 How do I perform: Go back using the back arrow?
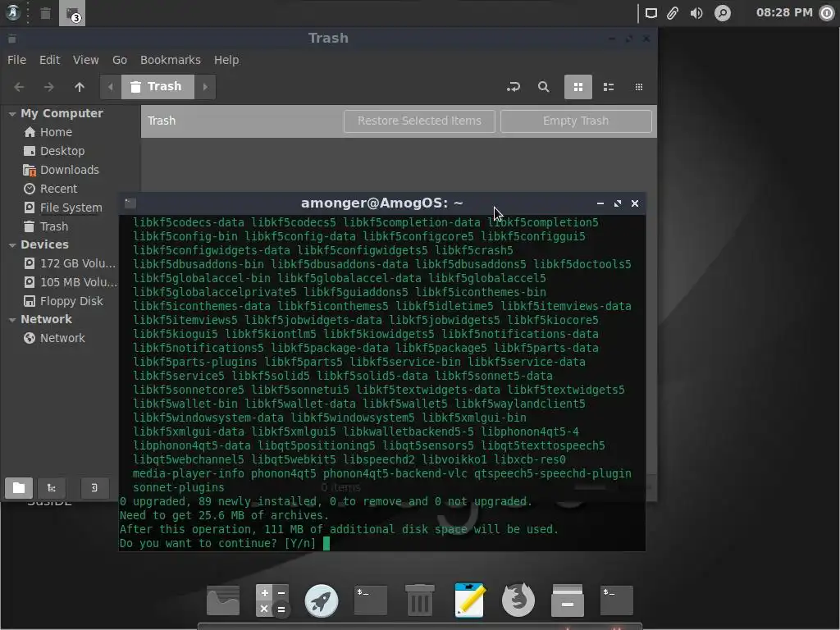[20, 87]
